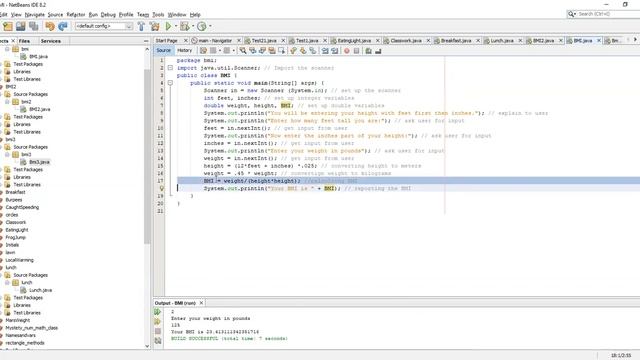The width and height of the screenshot is (640, 360).
Task: Click Shift Line Left editor icon
Action: click(325, 51)
